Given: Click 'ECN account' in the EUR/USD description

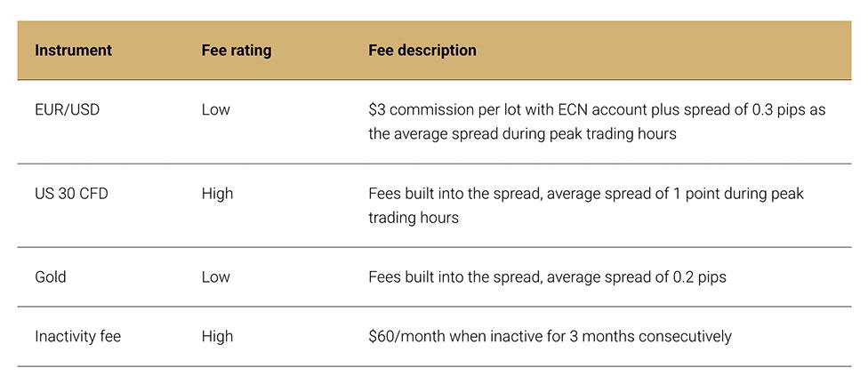Looking at the screenshot, I should tap(599, 109).
